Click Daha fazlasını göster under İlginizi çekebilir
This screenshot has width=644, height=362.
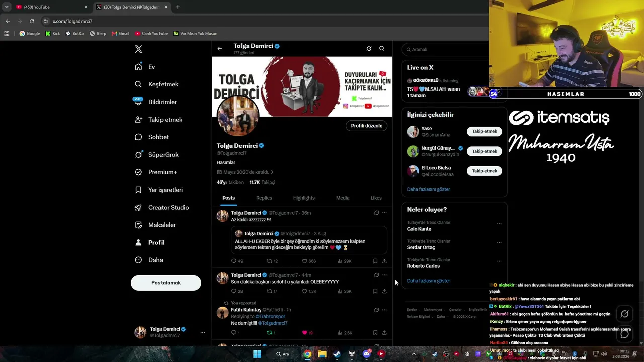point(429,189)
